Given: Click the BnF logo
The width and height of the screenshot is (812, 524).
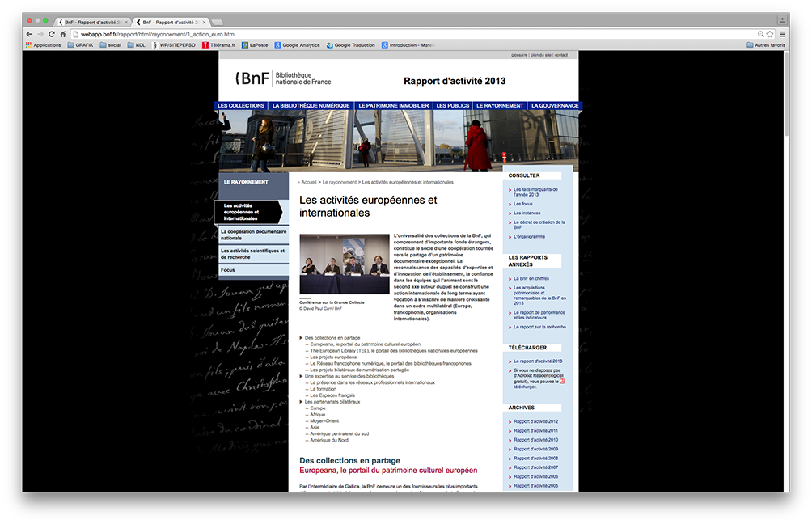Looking at the screenshot, I should point(283,78).
